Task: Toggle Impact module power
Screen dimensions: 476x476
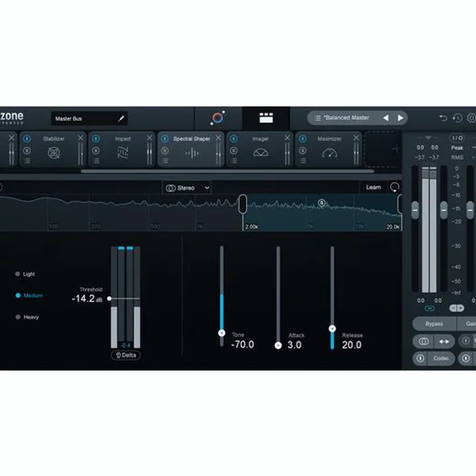Action: click(96, 139)
